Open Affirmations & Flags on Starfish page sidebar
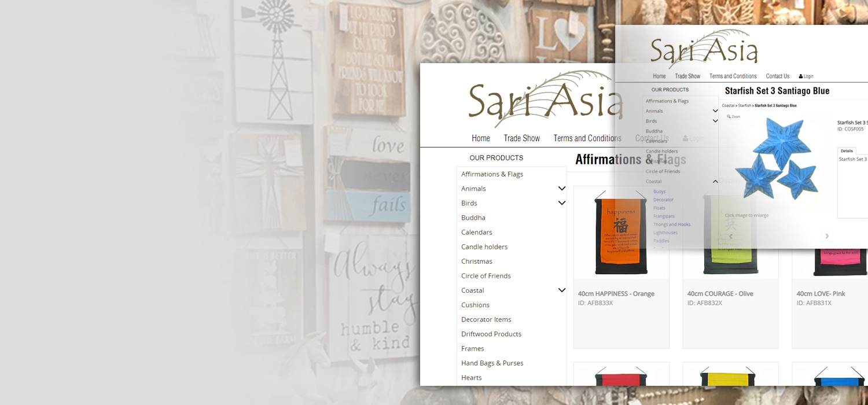868x405 pixels. pyautogui.click(x=667, y=101)
